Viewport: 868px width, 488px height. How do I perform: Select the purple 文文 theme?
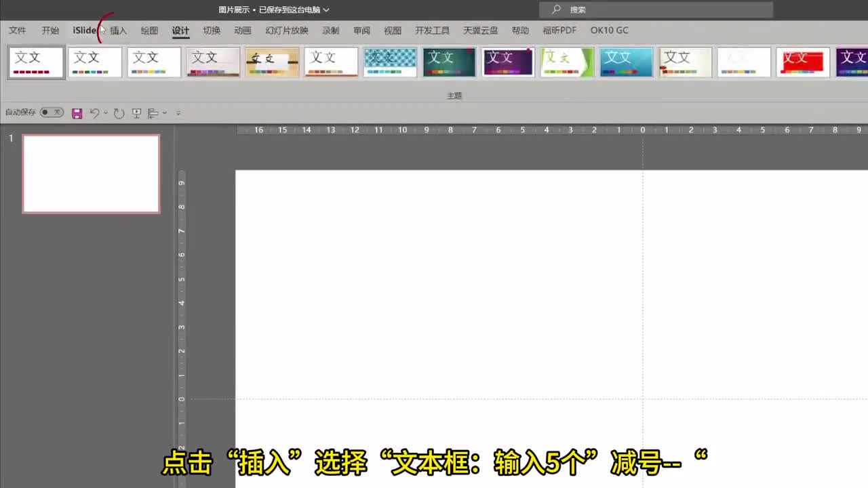508,62
